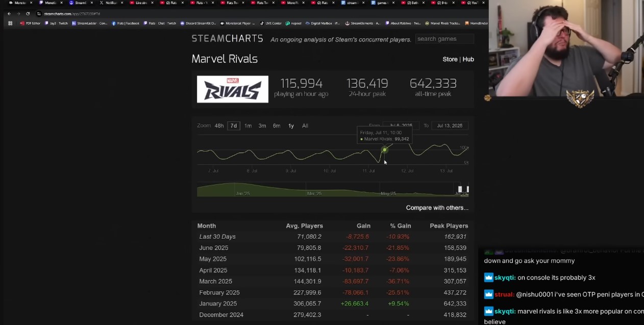Close the X Notifications browser tab
644x325 pixels.
click(121, 3)
